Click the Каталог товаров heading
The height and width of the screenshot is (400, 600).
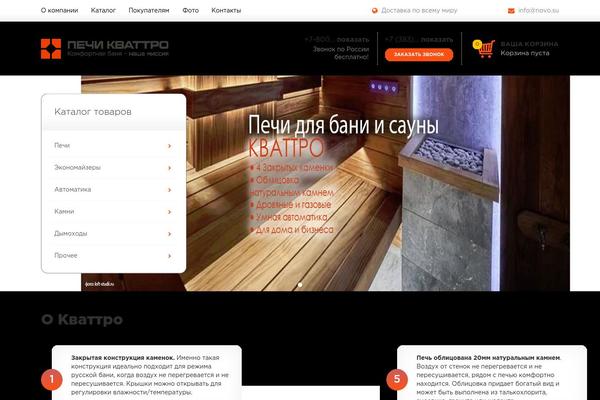click(x=93, y=112)
